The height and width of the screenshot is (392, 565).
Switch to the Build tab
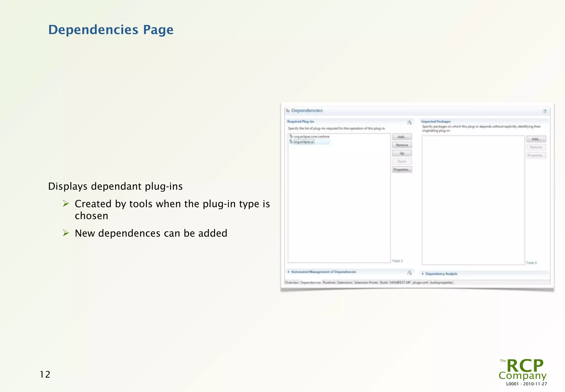tap(384, 282)
